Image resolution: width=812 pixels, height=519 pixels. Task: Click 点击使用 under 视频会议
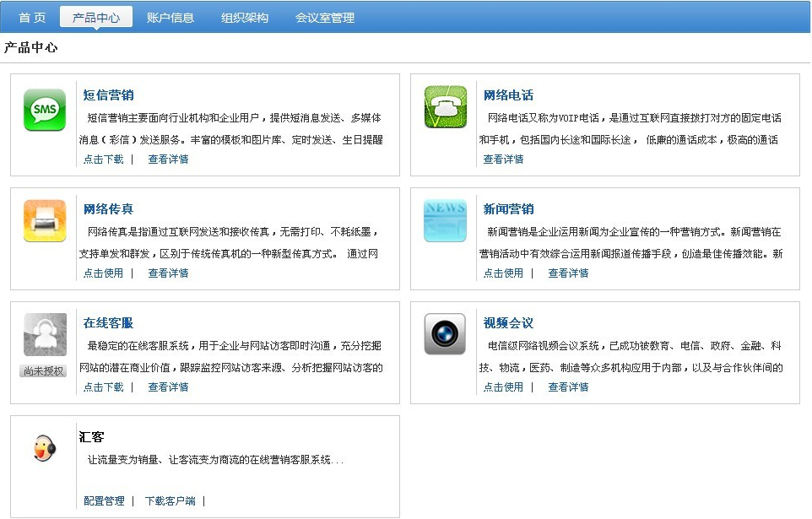tap(503, 387)
